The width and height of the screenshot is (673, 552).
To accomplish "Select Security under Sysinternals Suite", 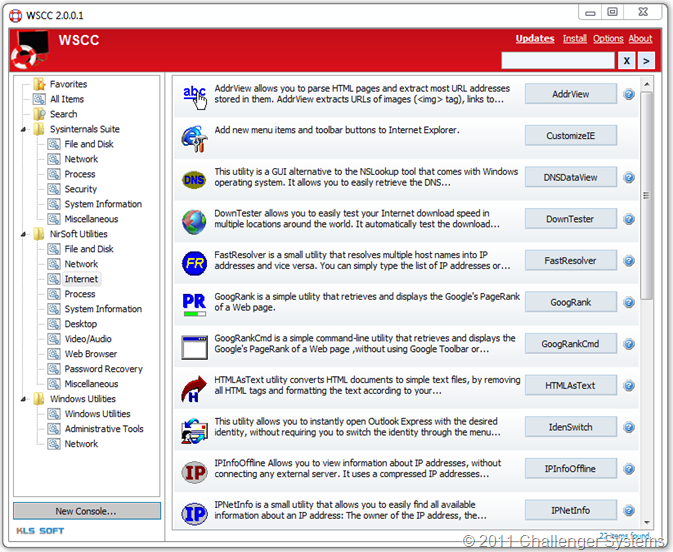I will pyautogui.click(x=81, y=189).
